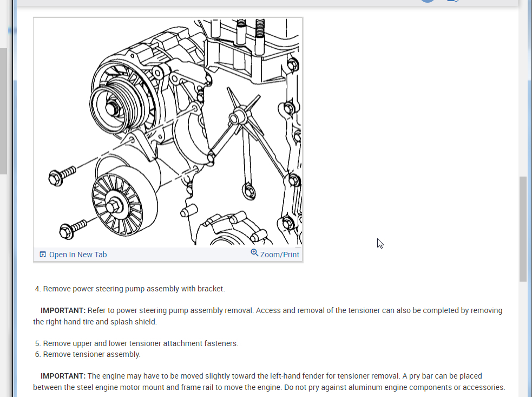This screenshot has height=397, width=532.
Task: Click step 6 'Remove tensioner assembly.'
Action: tap(91, 354)
